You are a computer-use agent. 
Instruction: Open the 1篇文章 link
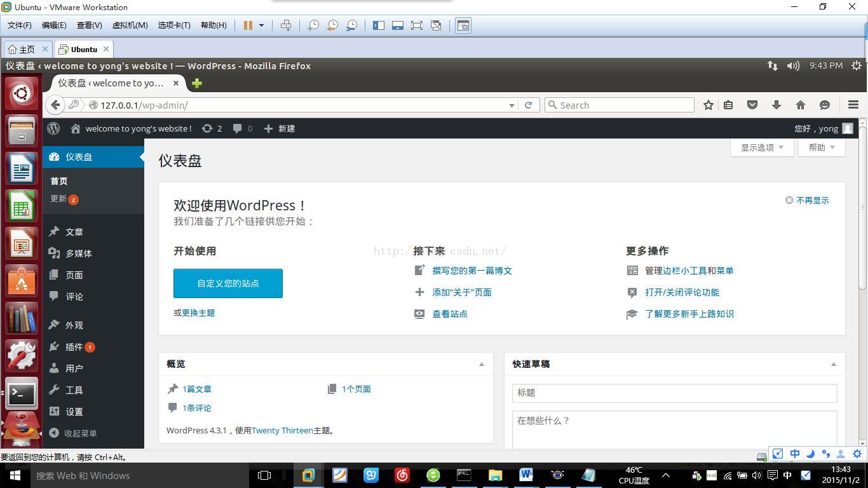[x=197, y=389]
